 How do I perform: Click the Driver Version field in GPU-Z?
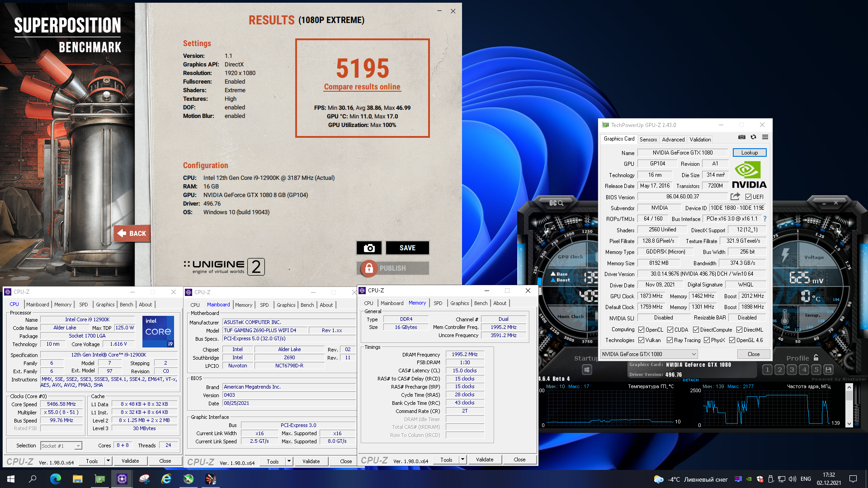pos(702,274)
